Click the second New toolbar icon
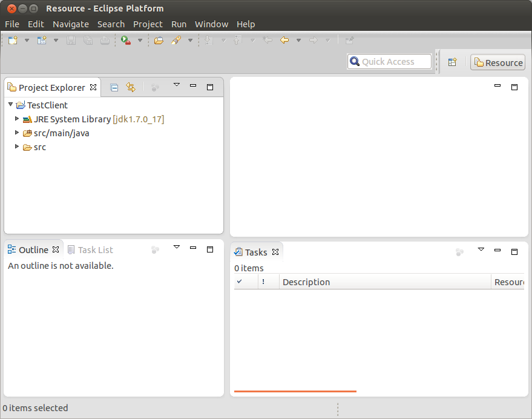Screen dimensions: 532x419 pos(42,41)
